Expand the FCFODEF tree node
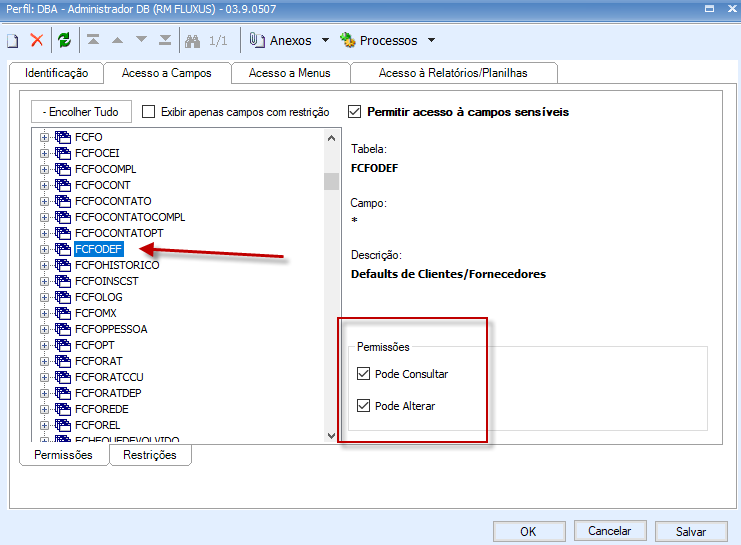Screen dimensions: 741x545 point(44,250)
